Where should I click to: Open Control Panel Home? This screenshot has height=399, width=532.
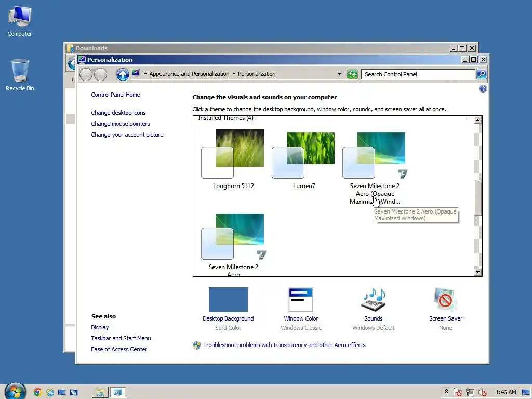[115, 95]
